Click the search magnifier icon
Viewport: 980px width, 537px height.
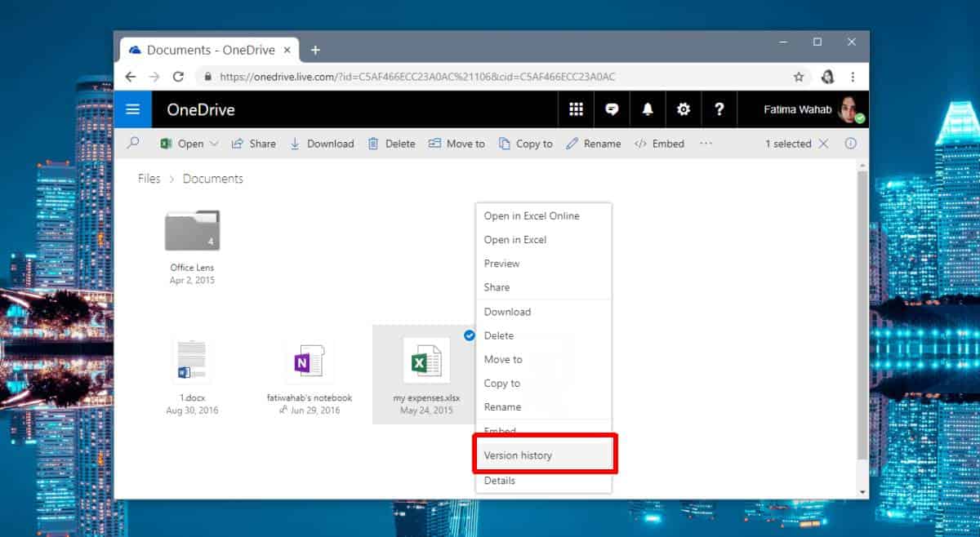click(133, 143)
